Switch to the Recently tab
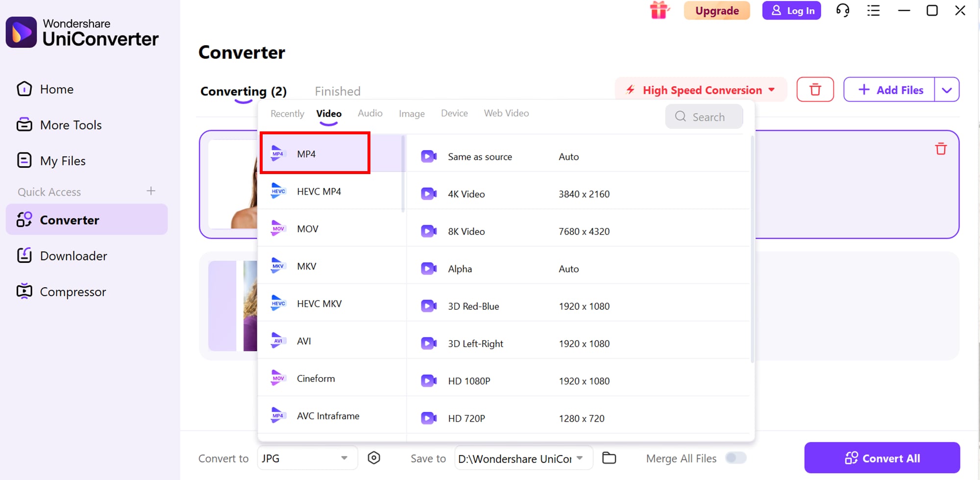 click(x=287, y=114)
